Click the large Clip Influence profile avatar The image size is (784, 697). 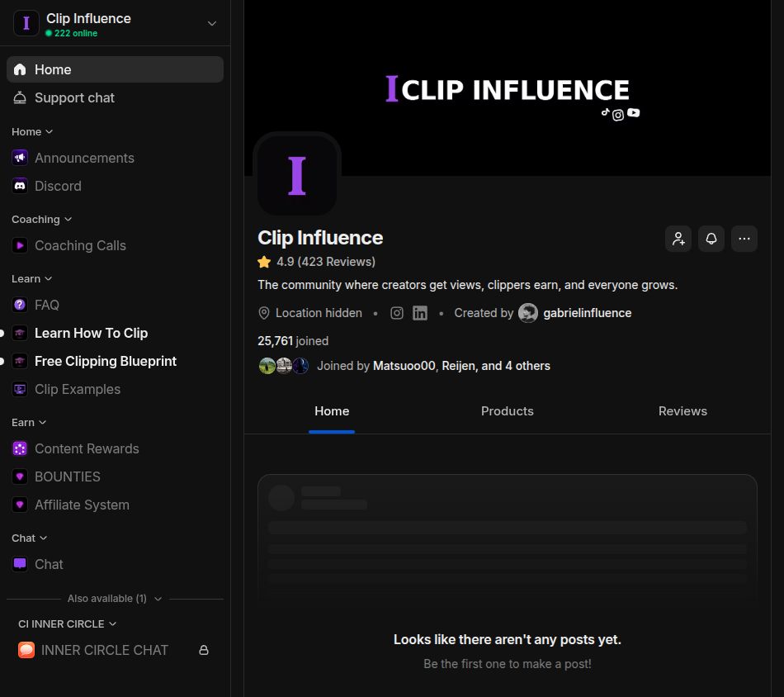297,176
